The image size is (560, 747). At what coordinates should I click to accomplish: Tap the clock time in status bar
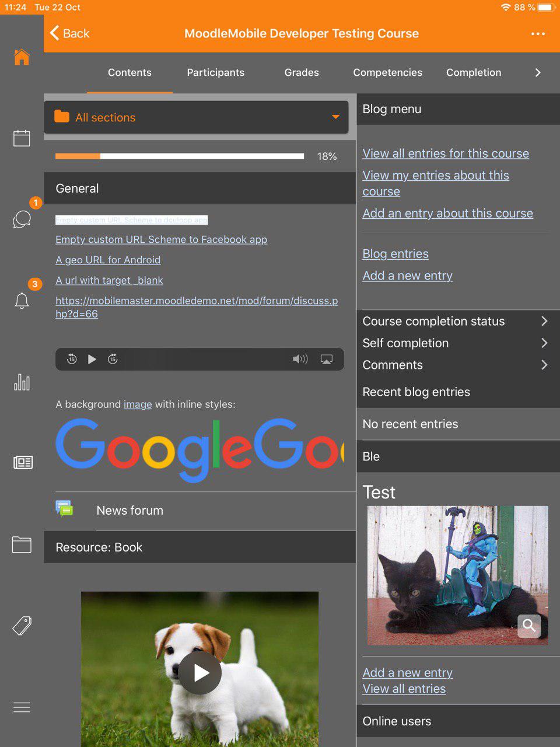click(x=16, y=8)
